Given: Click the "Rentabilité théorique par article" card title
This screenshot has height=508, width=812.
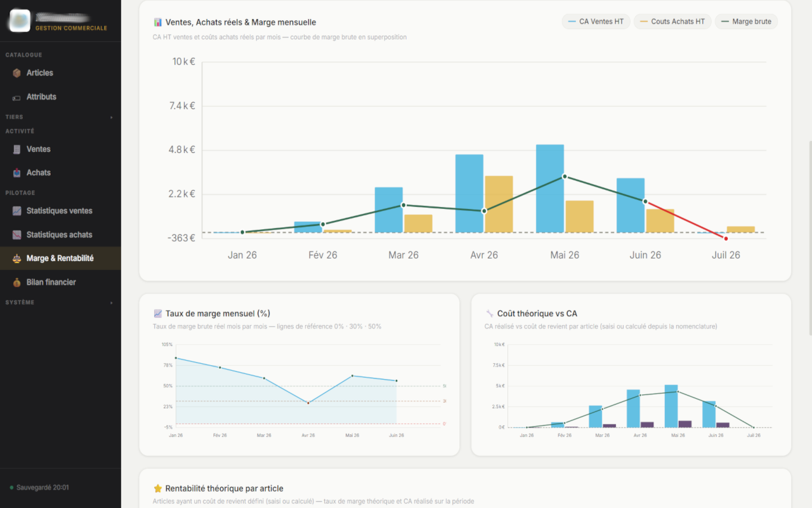Looking at the screenshot, I should click(225, 488).
